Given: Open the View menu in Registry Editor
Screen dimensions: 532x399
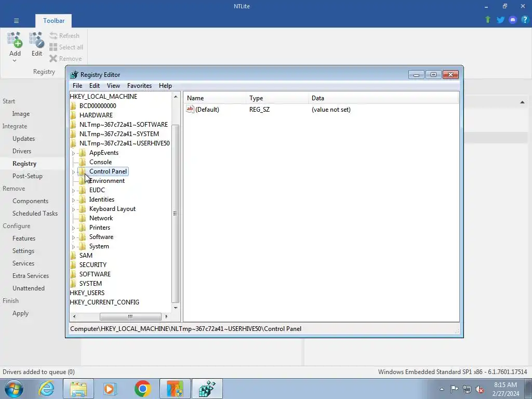Looking at the screenshot, I should pos(113,86).
